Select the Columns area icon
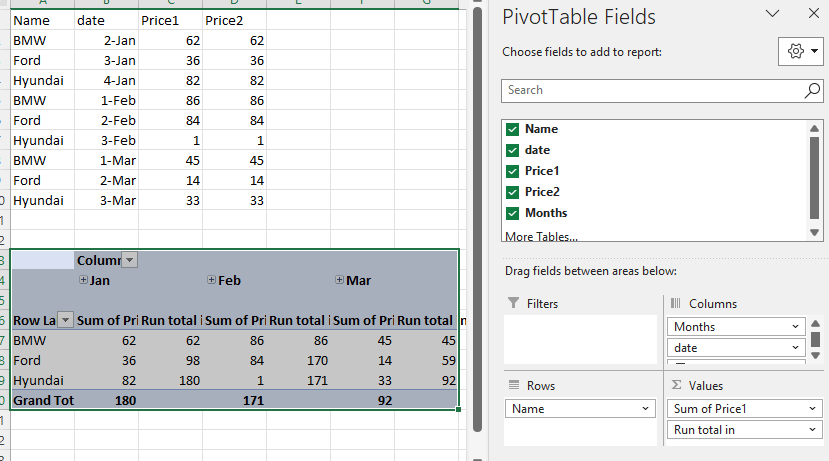The width and height of the screenshot is (829, 461). (676, 303)
